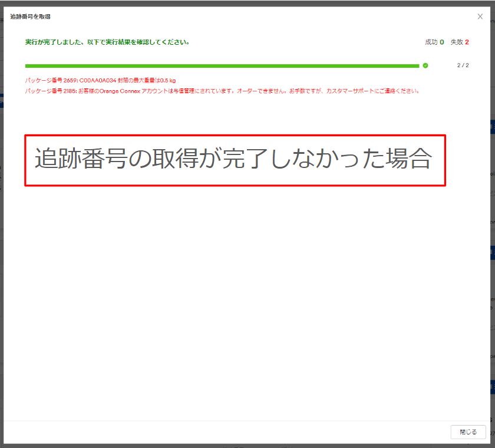Click the green success count 0
This screenshot has width=495, height=448.
[x=442, y=42]
